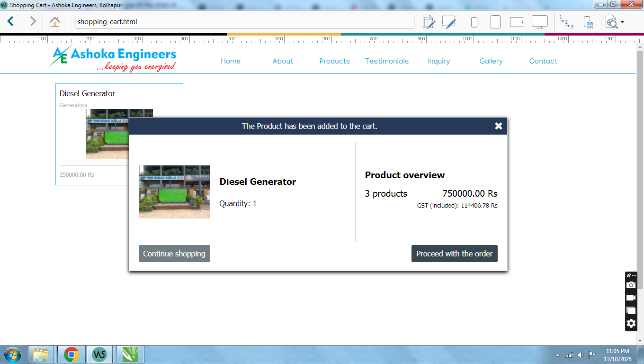Viewport: 644px width, 364px height.
Task: Open the capture toolbar settings gear
Action: [631, 324]
